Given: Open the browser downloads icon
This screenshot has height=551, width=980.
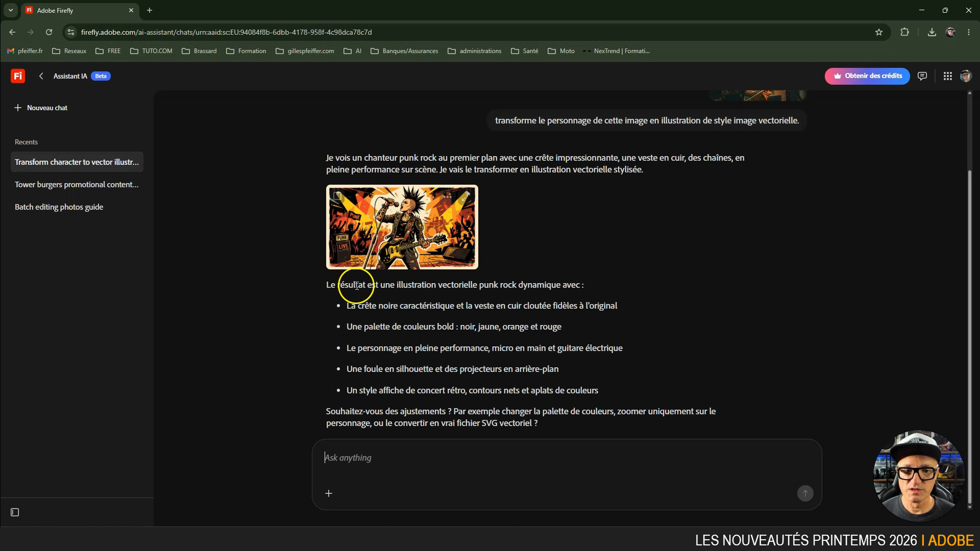Looking at the screenshot, I should (x=932, y=32).
